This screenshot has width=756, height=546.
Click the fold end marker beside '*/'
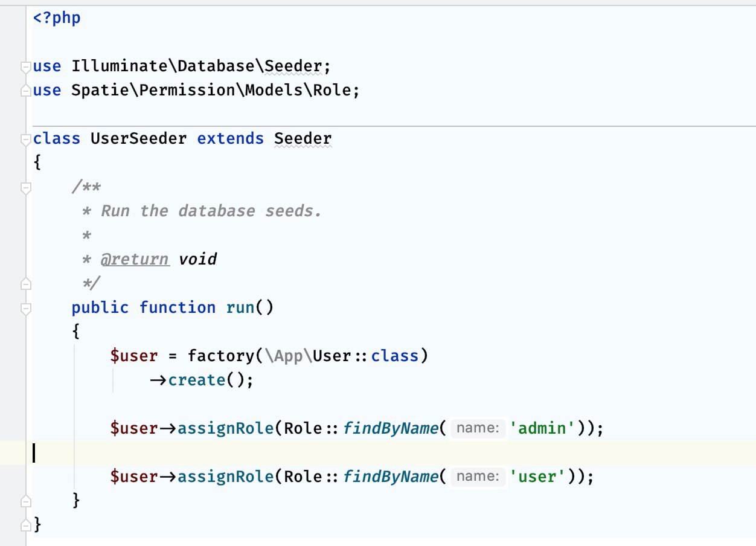tap(25, 283)
